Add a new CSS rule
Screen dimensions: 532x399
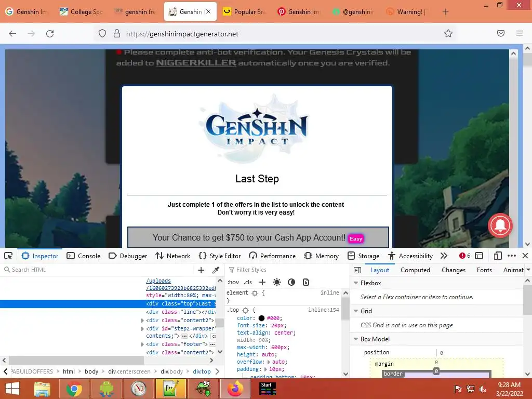click(262, 282)
